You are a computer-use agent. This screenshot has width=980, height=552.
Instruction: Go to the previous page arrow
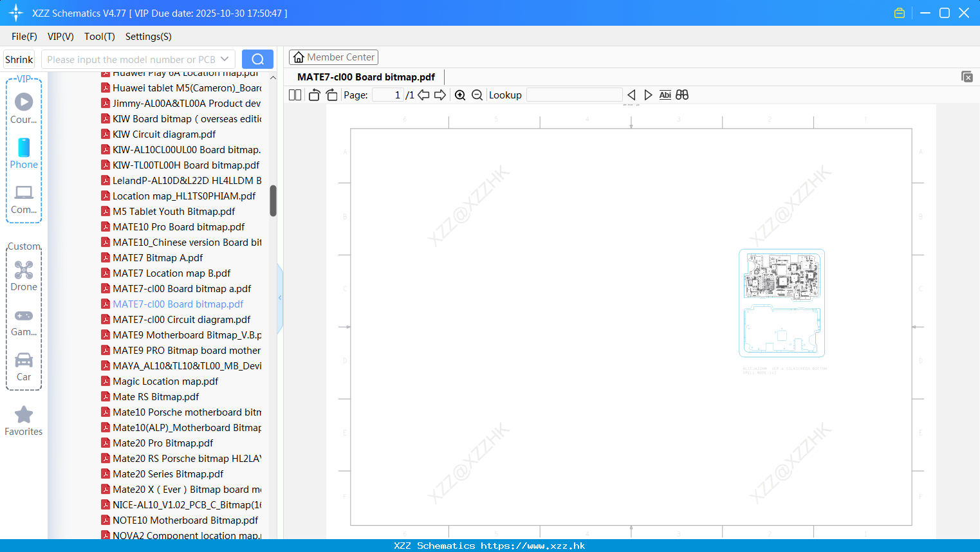(x=423, y=95)
